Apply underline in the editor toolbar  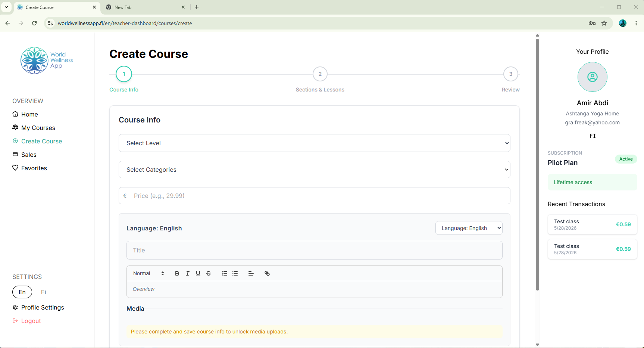click(x=198, y=273)
